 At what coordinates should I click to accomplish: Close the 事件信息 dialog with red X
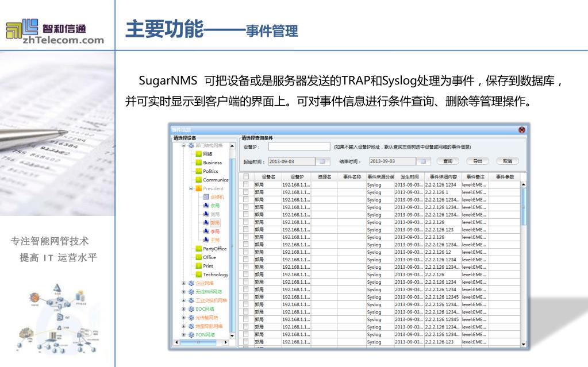(522, 130)
